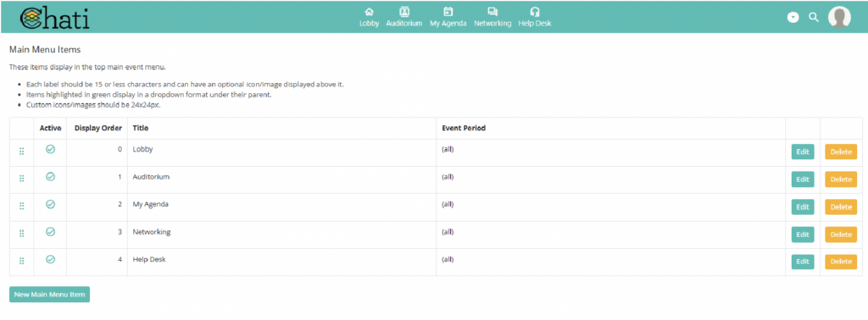Click the Lobby home icon in top menu

click(370, 12)
